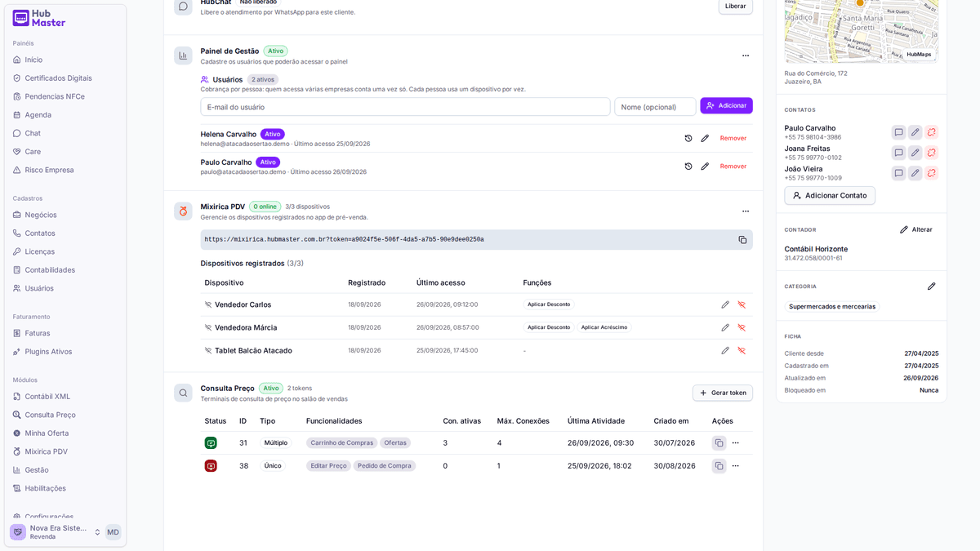Image resolution: width=980 pixels, height=551 pixels.
Task: Click Painel de Gestão chart icon
Action: click(x=183, y=56)
